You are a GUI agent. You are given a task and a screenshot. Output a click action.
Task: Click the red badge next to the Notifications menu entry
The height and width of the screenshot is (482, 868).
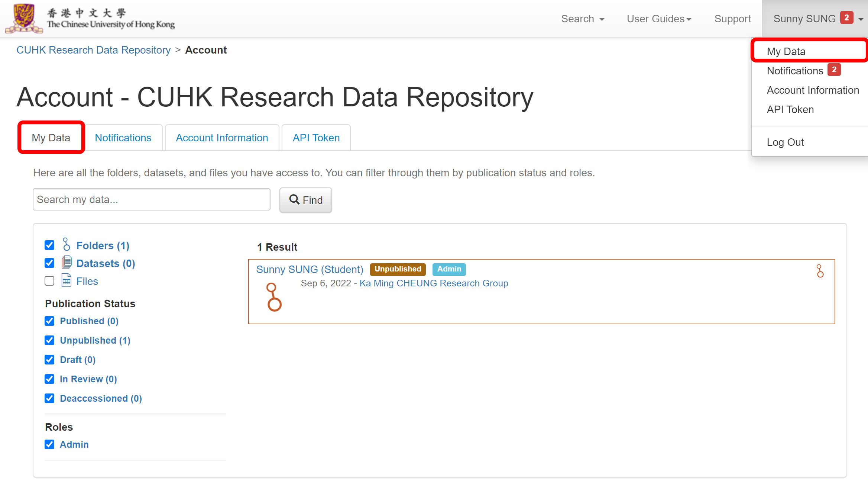point(834,70)
